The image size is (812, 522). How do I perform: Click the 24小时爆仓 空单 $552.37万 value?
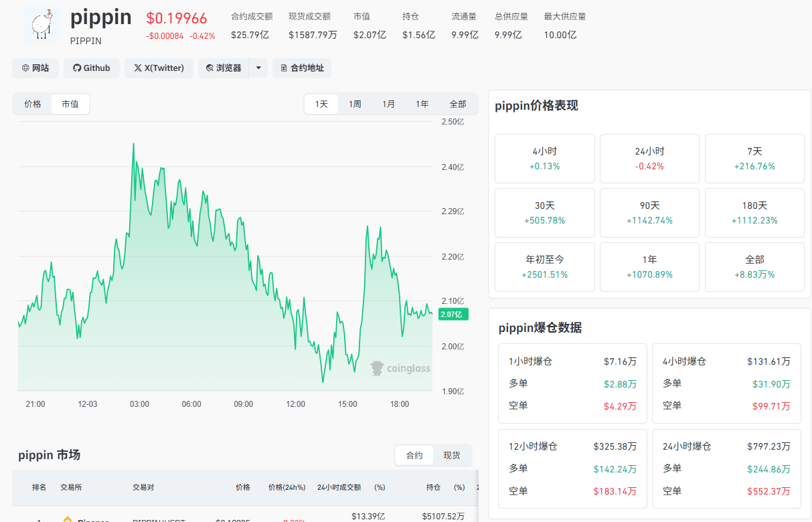click(x=768, y=491)
